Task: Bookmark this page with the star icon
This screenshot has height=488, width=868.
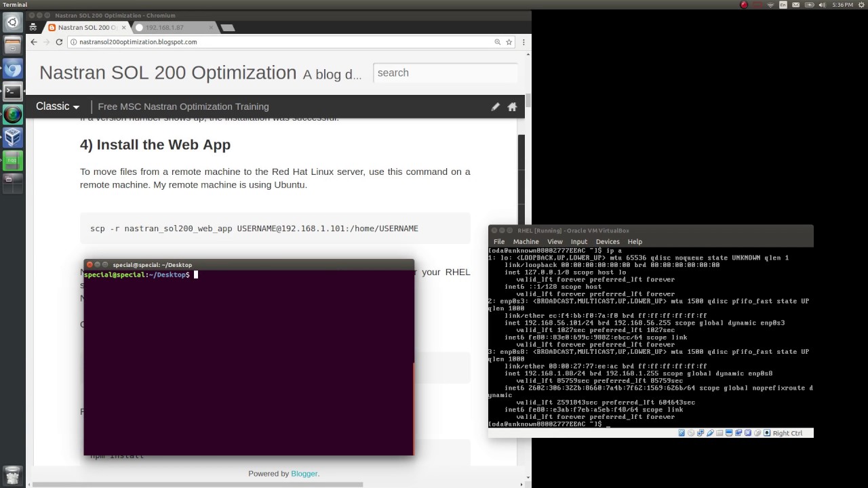Action: pyautogui.click(x=509, y=42)
